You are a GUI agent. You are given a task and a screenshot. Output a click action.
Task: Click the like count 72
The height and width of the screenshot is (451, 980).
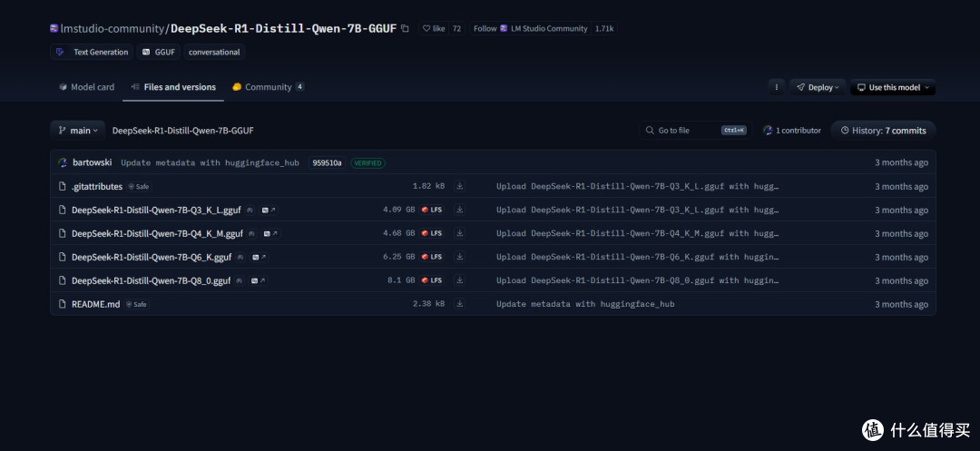[x=456, y=29]
